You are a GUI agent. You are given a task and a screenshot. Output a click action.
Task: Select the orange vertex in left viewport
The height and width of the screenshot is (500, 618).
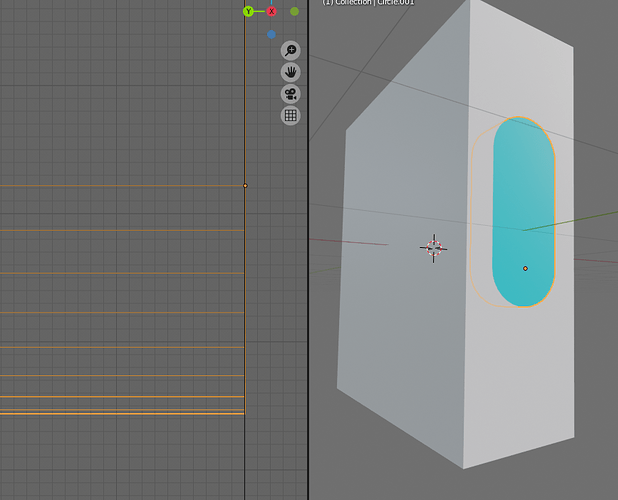coord(245,186)
